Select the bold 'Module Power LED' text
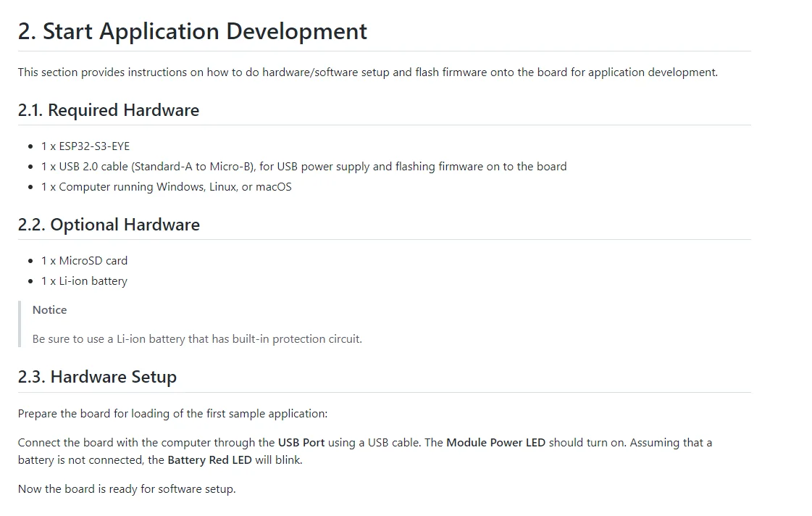812x516 pixels. (x=495, y=442)
